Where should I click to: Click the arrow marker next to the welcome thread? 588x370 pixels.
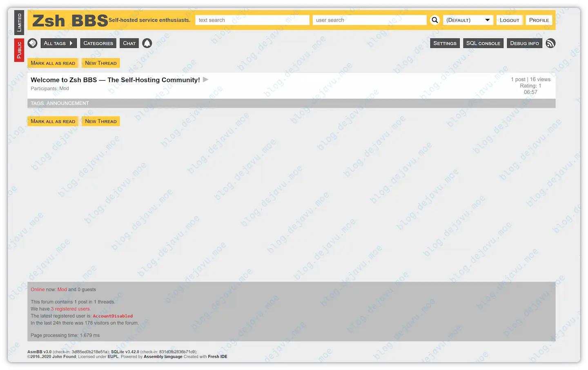click(205, 80)
